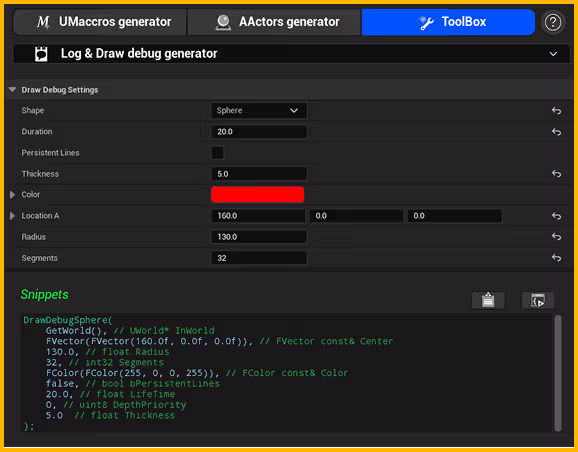The height and width of the screenshot is (452, 578).
Task: Click the snippets code scrollbar
Action: (558, 373)
